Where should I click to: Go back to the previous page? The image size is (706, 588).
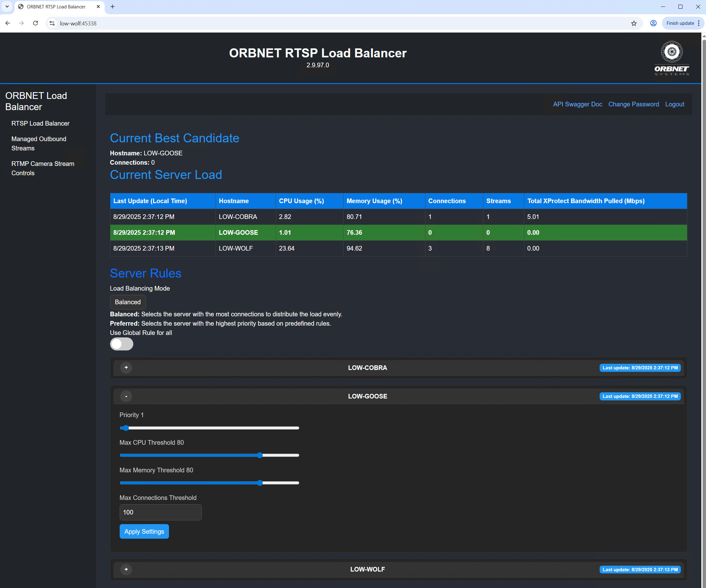[x=8, y=23]
